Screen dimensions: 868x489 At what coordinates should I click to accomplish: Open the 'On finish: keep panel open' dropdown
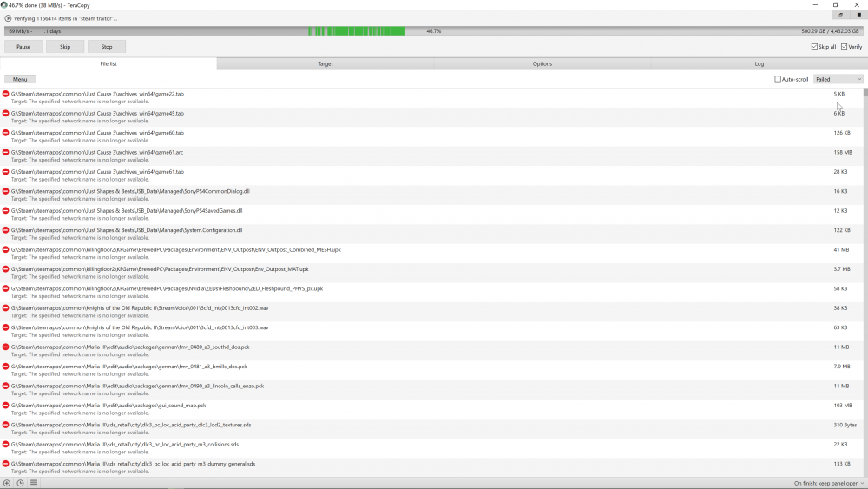click(x=829, y=484)
